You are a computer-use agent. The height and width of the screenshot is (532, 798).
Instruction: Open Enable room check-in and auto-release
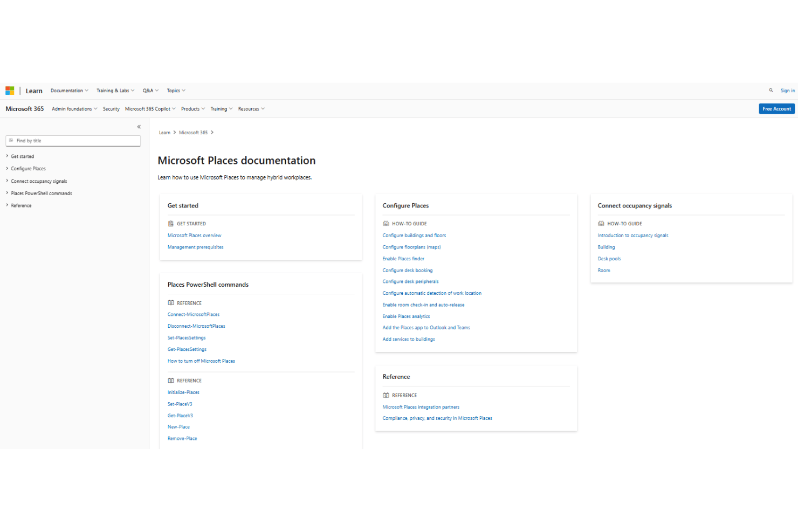tap(423, 305)
